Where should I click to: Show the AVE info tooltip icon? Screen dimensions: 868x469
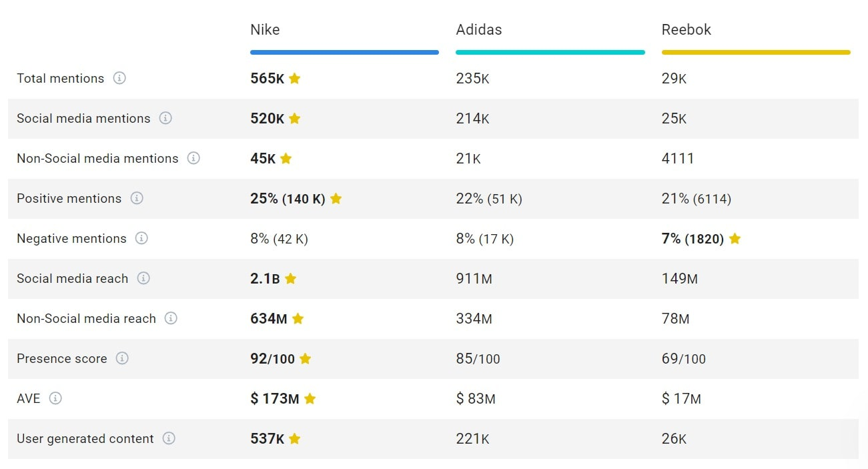pyautogui.click(x=55, y=398)
